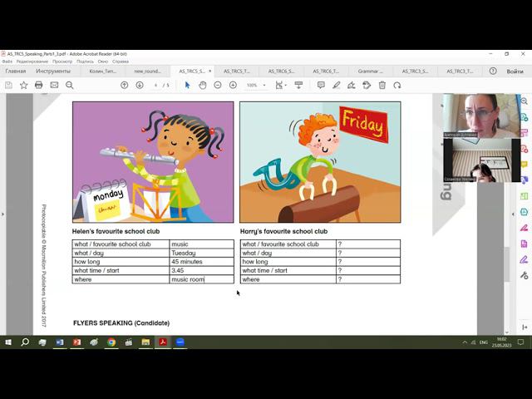Open the new_round document tab
532x399 pixels.
click(x=147, y=71)
